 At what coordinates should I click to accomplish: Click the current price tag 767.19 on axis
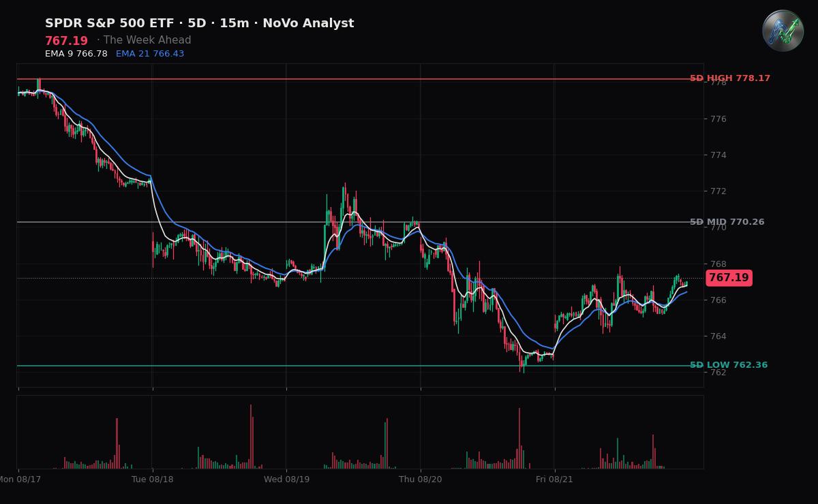(x=729, y=278)
